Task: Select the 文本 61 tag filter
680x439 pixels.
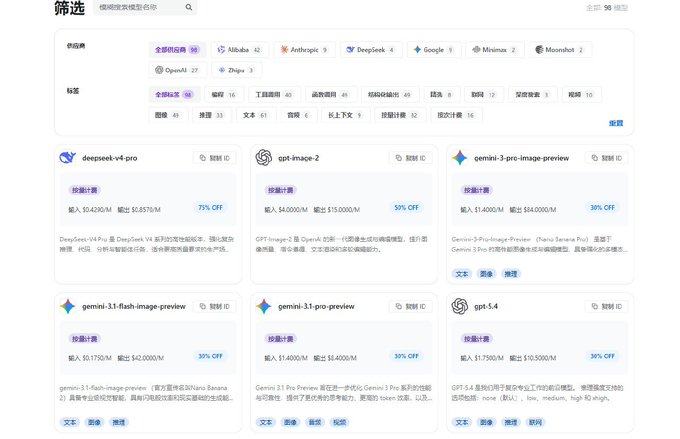Action: (256, 115)
